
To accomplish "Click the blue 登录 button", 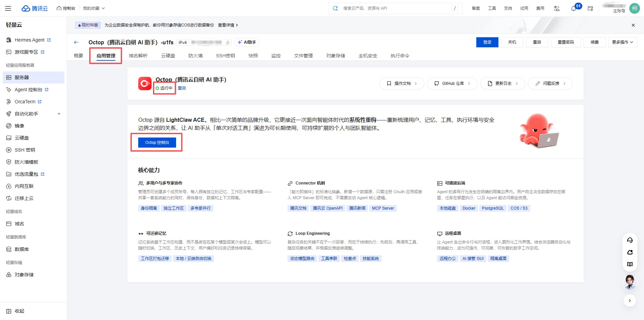I will click(487, 42).
